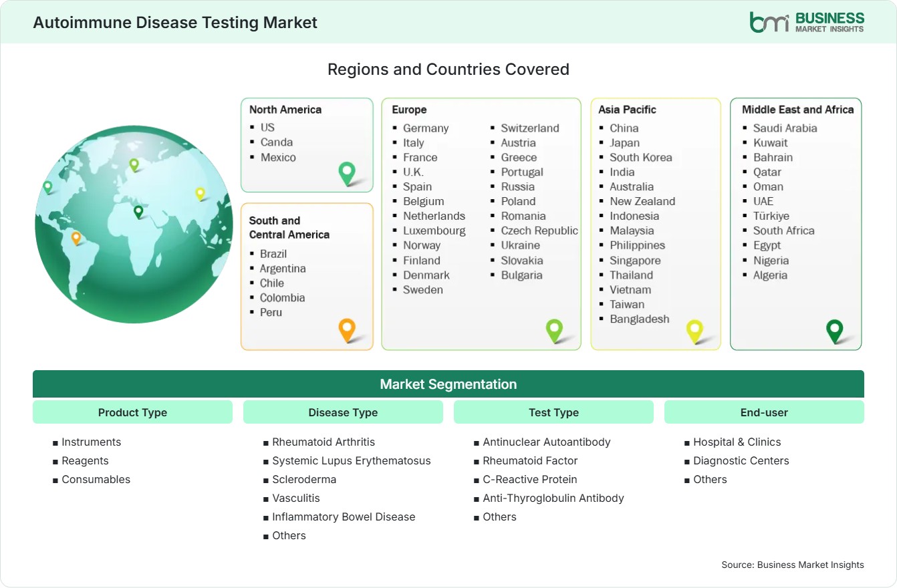Click the dark green pin in Middle East and Africa card
897x588 pixels.
[x=834, y=331]
